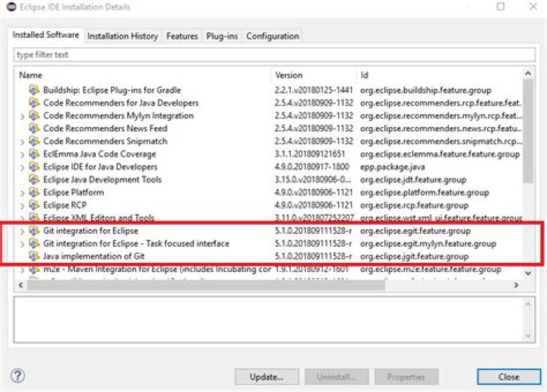The width and height of the screenshot is (547, 392).
Task: Click the Code Recommenders for Java Developers icon
Action: pyautogui.click(x=34, y=103)
